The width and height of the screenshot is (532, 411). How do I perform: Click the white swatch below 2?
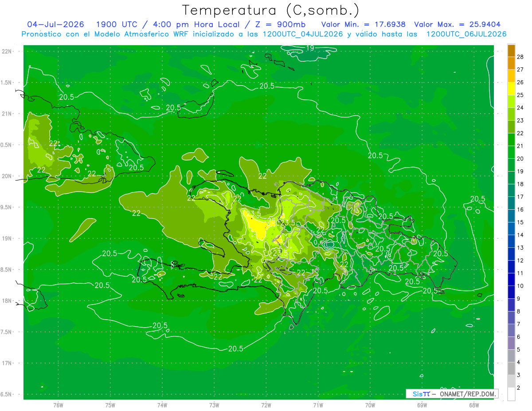pyautogui.click(x=511, y=394)
